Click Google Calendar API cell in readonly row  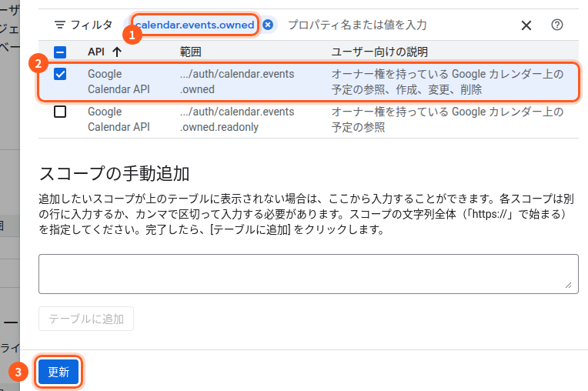tap(119, 119)
